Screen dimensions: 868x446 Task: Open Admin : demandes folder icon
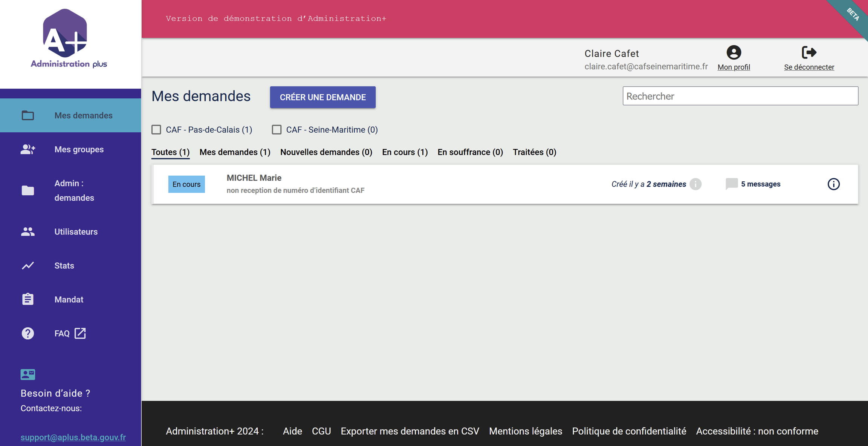click(x=28, y=190)
